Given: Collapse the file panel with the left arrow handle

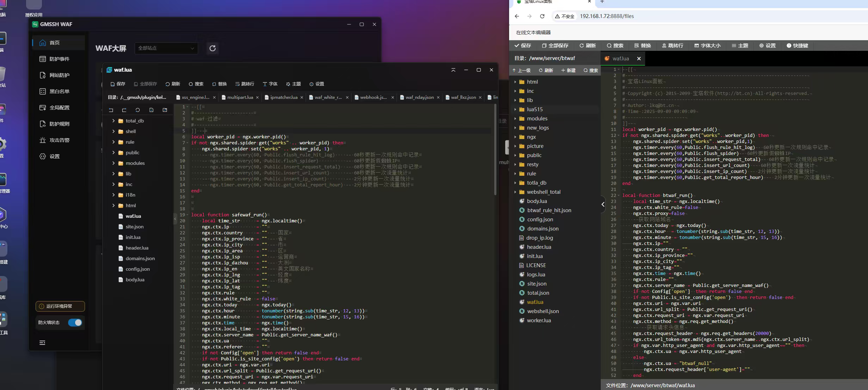Looking at the screenshot, I should (x=603, y=204).
